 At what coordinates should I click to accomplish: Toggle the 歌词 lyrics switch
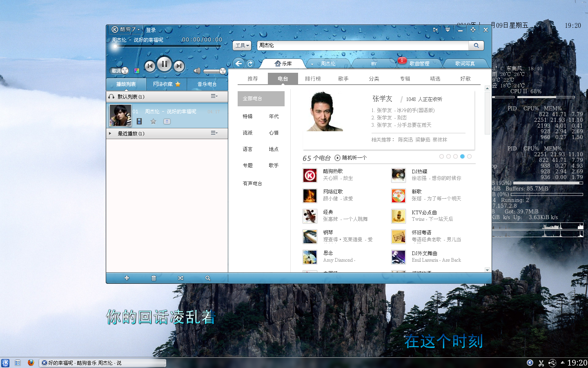coord(119,71)
